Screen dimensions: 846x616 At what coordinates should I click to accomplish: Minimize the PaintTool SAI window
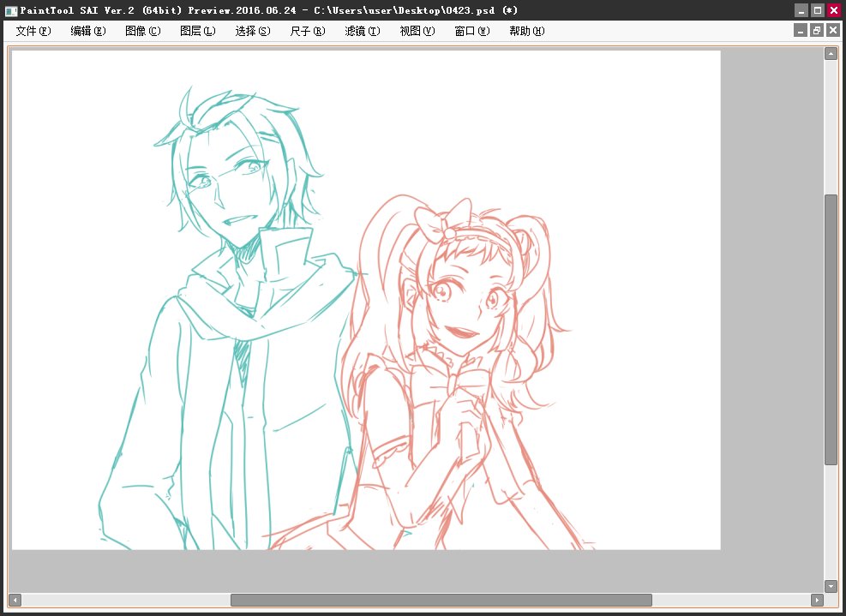click(x=801, y=10)
